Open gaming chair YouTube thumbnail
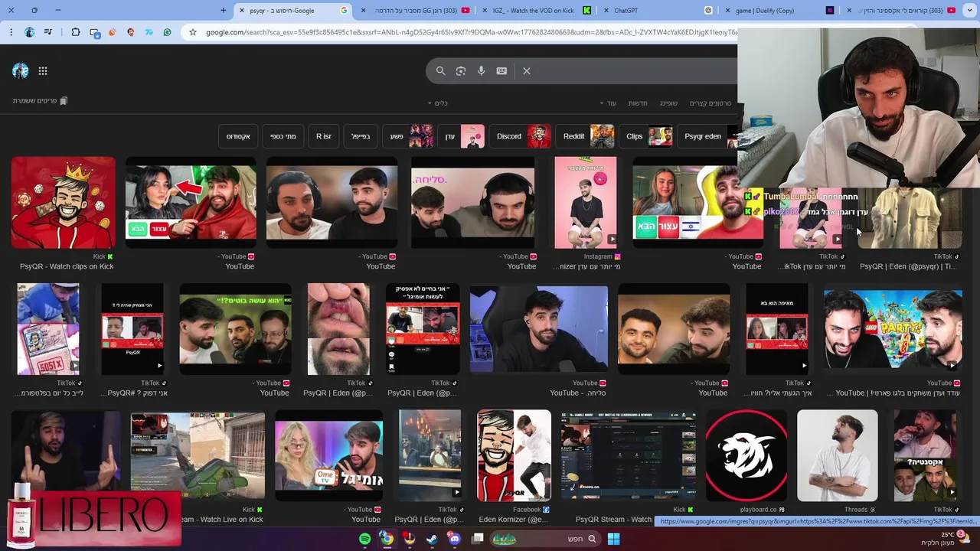This screenshot has width=980, height=551. 539,329
